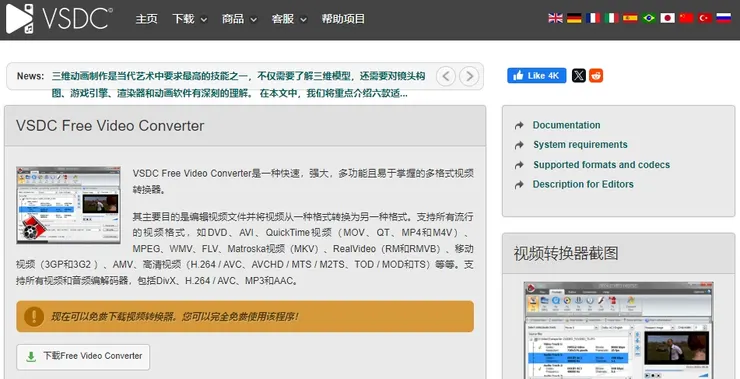Switch language to Turkish flag
Screen dimensions: 740x379
705,18
